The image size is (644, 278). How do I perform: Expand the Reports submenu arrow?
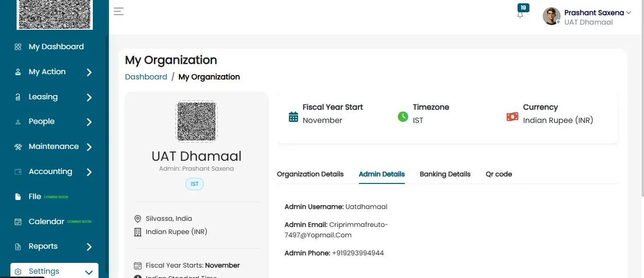[89, 247]
